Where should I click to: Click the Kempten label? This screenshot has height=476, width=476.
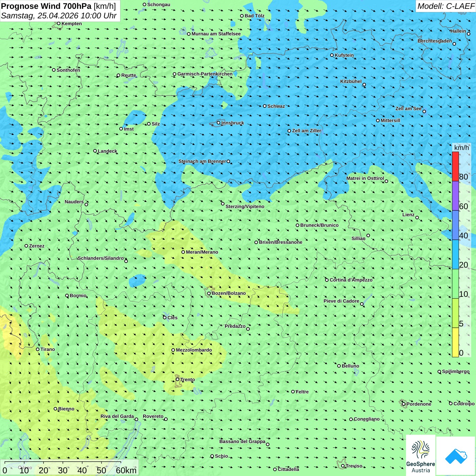[x=72, y=23]
